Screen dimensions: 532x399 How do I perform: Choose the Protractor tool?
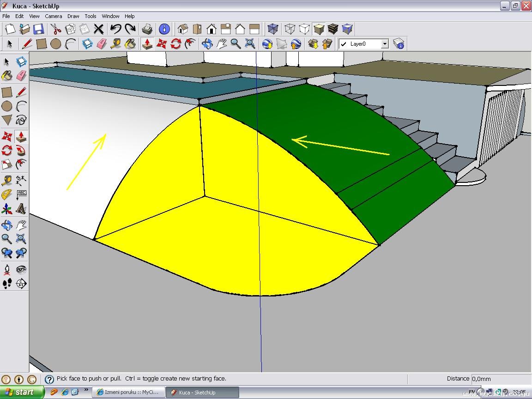pyautogui.click(x=7, y=195)
